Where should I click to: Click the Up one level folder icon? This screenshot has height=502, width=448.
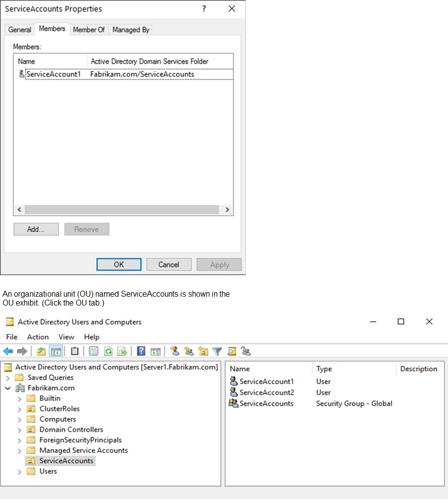(41, 352)
